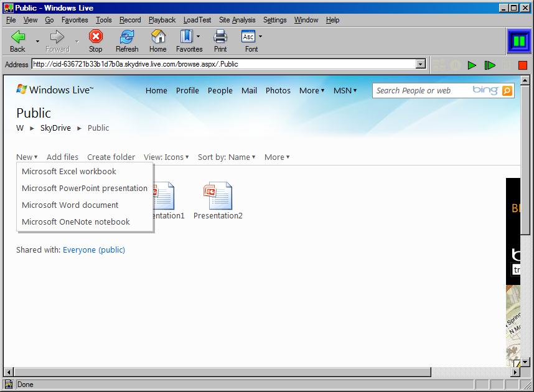Click the large blue pause indicator icon
This screenshot has width=534, height=392.
[x=519, y=41]
